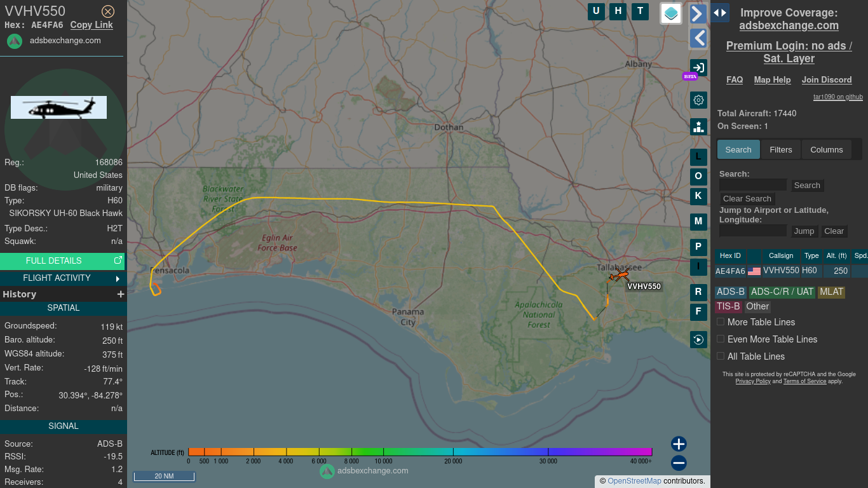
Task: Open the FAQ link
Action: (735, 79)
